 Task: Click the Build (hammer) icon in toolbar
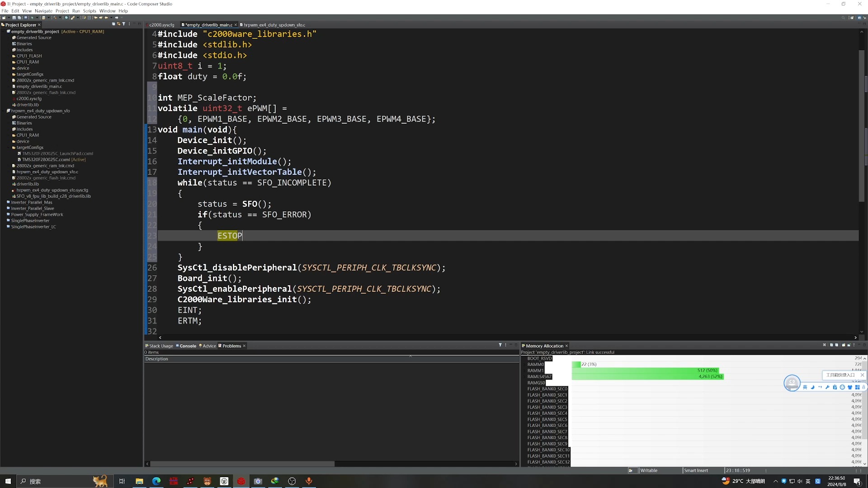(55, 18)
